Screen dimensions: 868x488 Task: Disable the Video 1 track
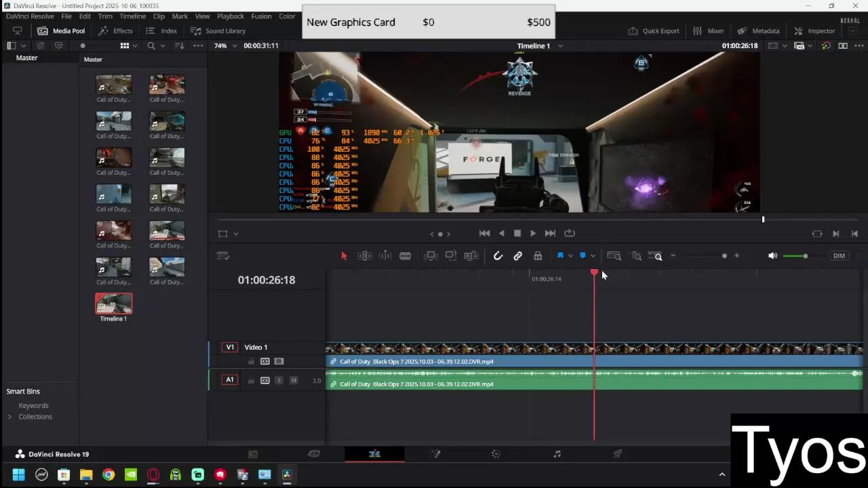(x=279, y=361)
